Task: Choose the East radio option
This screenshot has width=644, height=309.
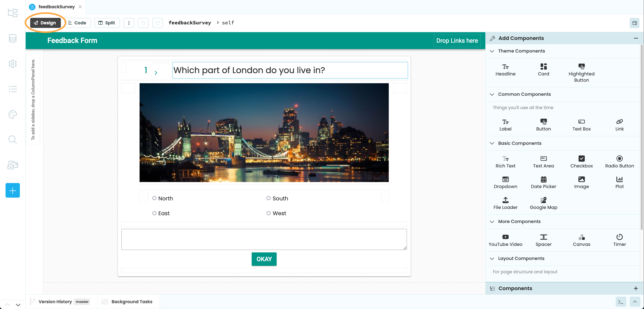Action: pos(154,213)
